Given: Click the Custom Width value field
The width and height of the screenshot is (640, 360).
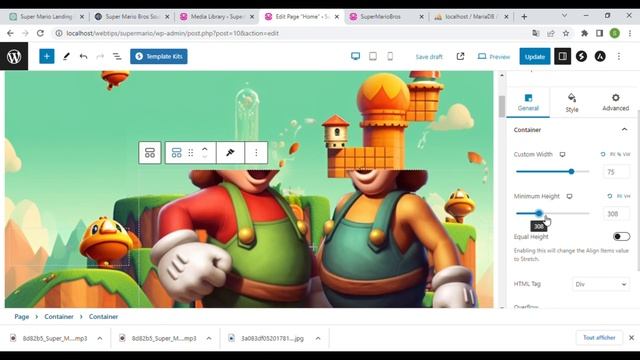Looking at the screenshot, I should 616,172.
